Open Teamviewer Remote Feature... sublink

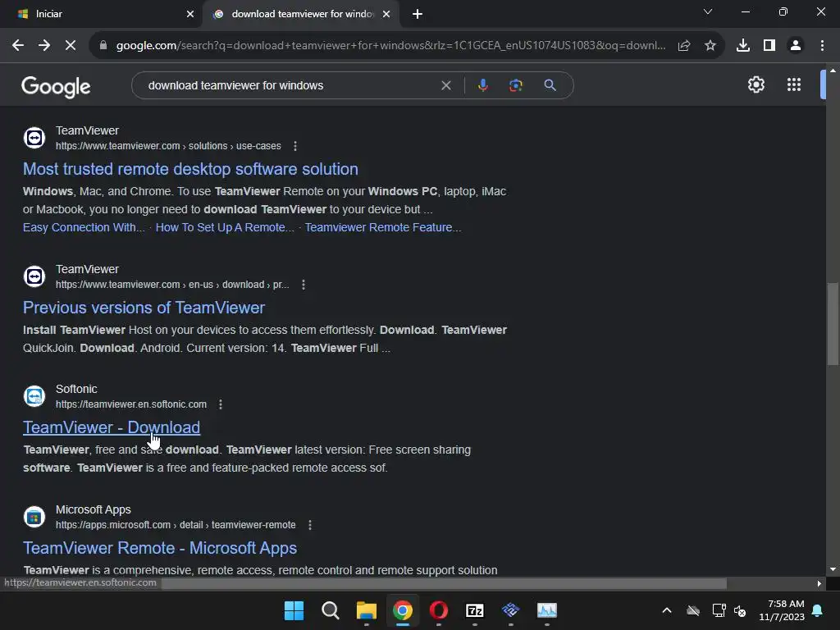click(x=383, y=228)
